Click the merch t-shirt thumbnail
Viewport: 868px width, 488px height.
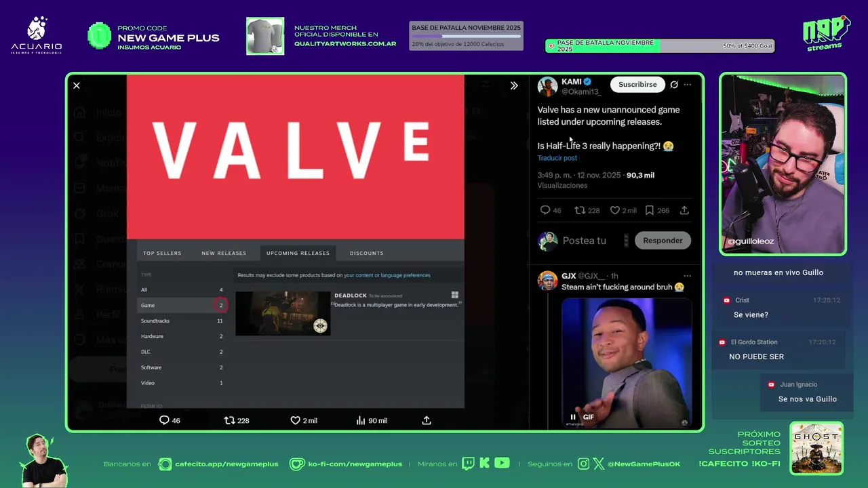click(x=265, y=36)
